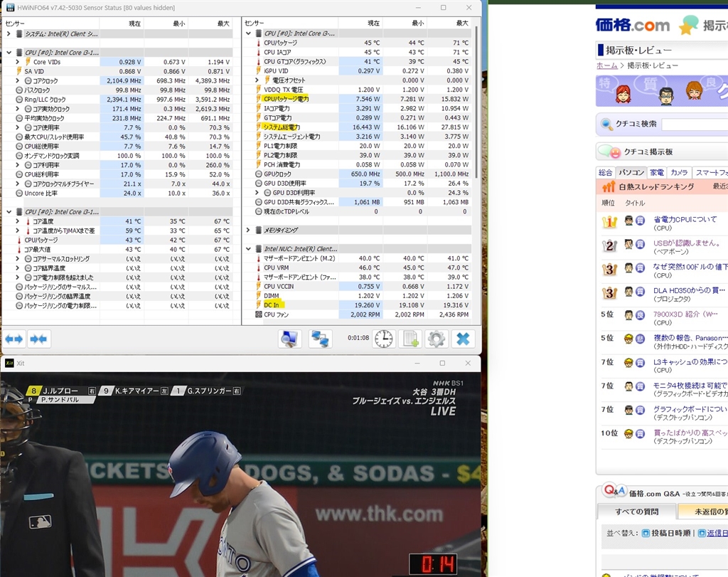Expand the コア温度 row
Image resolution: width=728 pixels, height=577 pixels.
pos(18,221)
